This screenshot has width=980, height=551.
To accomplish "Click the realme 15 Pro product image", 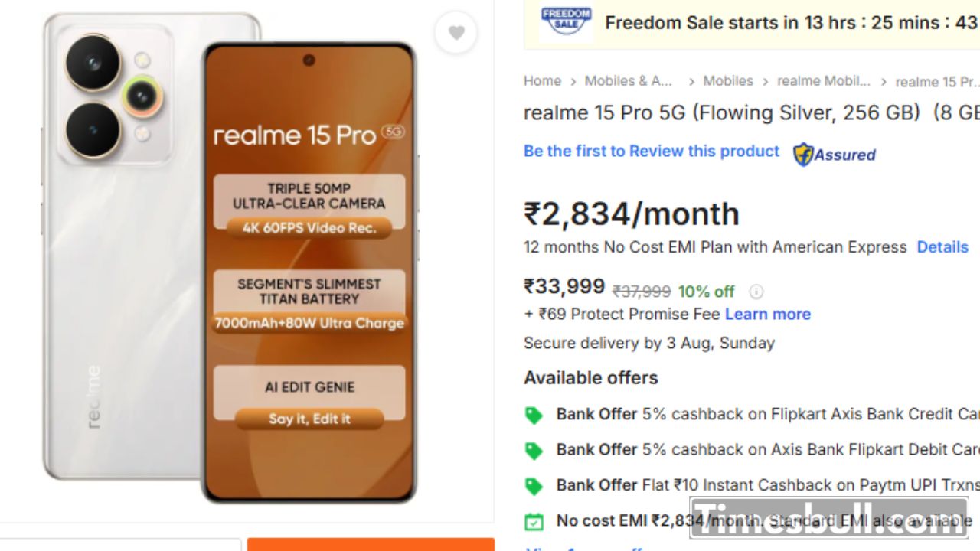I will click(x=230, y=260).
